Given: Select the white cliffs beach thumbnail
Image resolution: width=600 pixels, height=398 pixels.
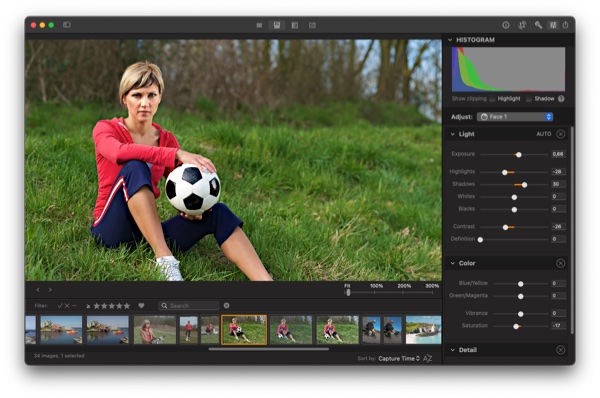Looking at the screenshot, I should tap(423, 329).
